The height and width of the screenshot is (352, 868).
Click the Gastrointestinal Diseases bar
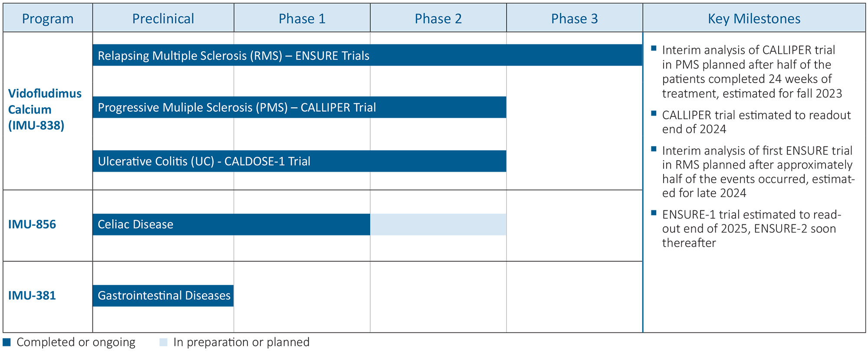click(x=163, y=296)
